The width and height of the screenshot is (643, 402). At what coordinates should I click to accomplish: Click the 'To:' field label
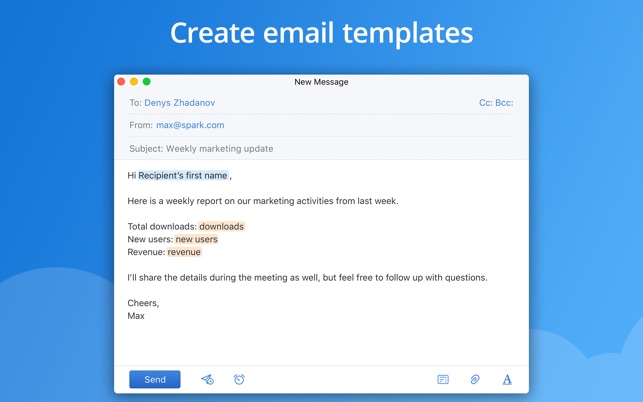click(135, 103)
